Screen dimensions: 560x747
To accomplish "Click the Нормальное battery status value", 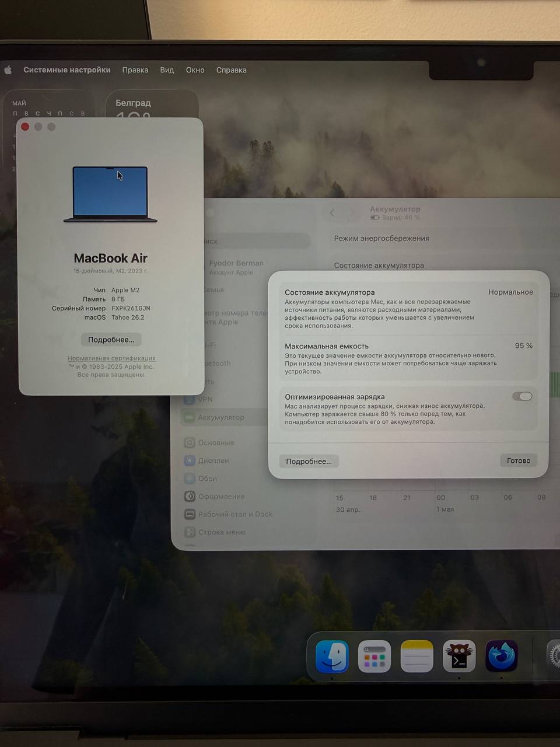I will (510, 292).
